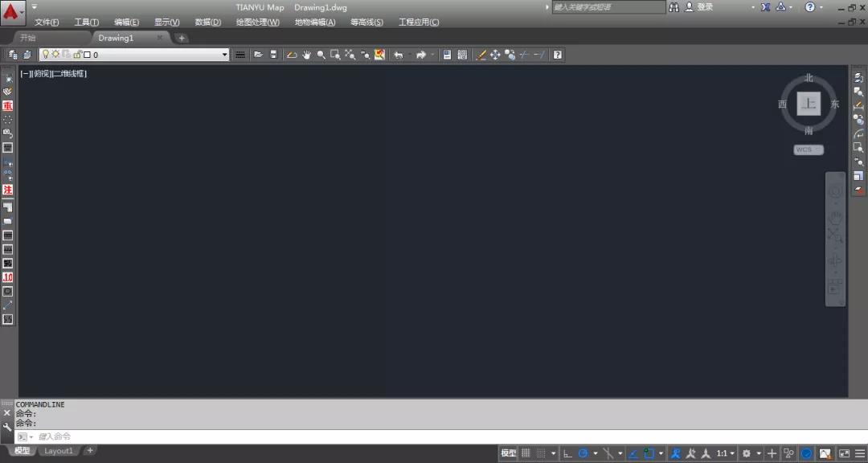The image size is (868, 463).
Task: Add a new layout with plus button
Action: [x=90, y=450]
